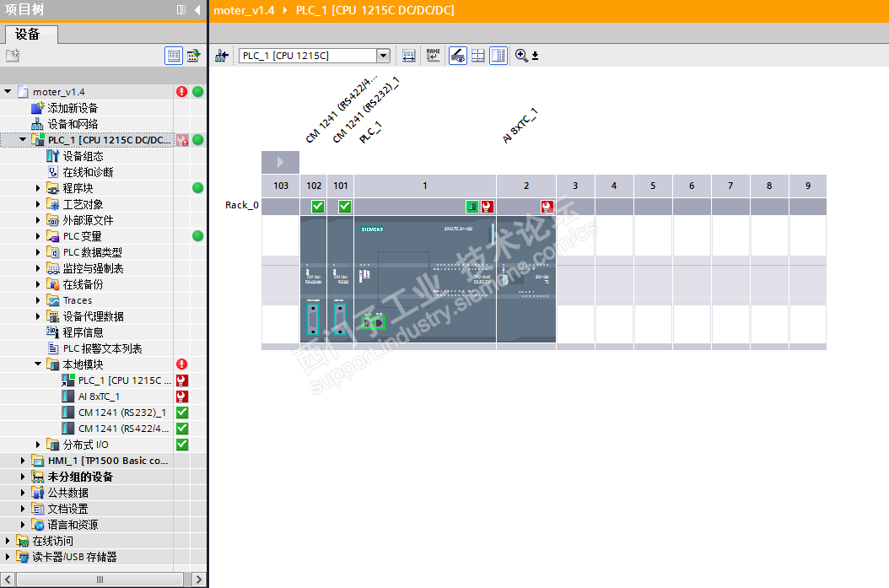Viewport: 889px width, 588px height.
Task: Select 未分组的设备 tree item
Action: point(80,477)
